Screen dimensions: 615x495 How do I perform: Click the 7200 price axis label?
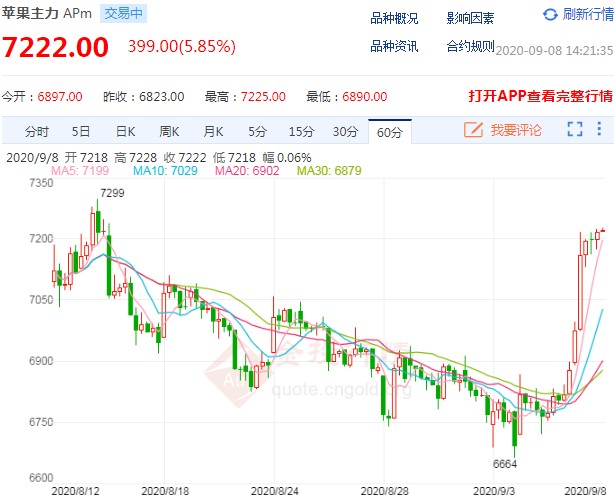[x=41, y=238]
